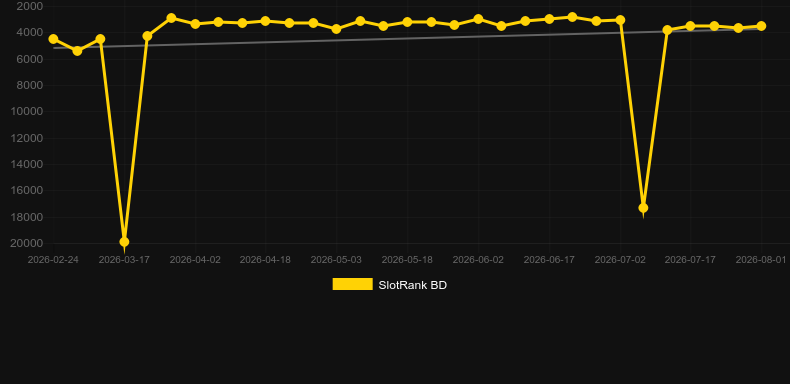
Task: Click the yellow SlotRank BD legend swatch
Action: pos(353,284)
